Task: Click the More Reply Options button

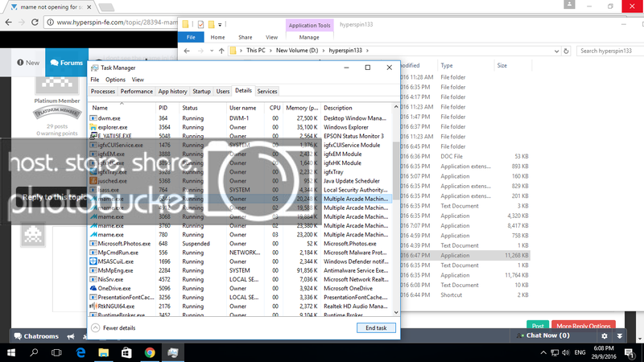Action: [583, 326]
